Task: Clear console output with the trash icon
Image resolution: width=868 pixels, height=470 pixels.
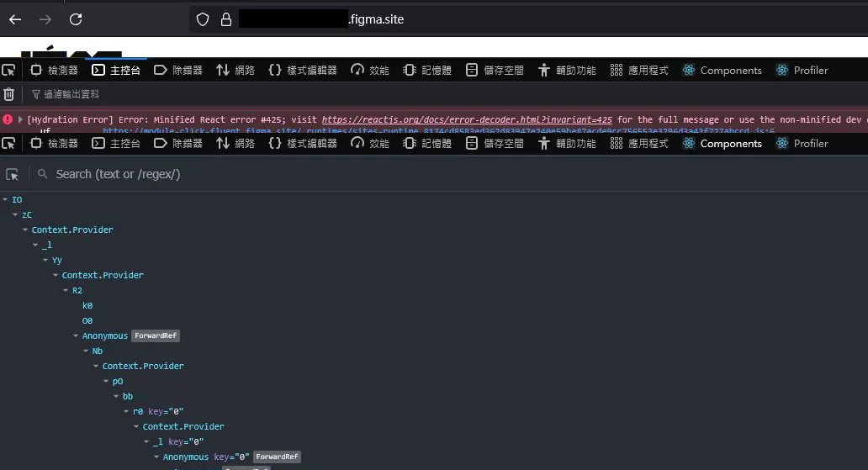Action: [x=8, y=94]
